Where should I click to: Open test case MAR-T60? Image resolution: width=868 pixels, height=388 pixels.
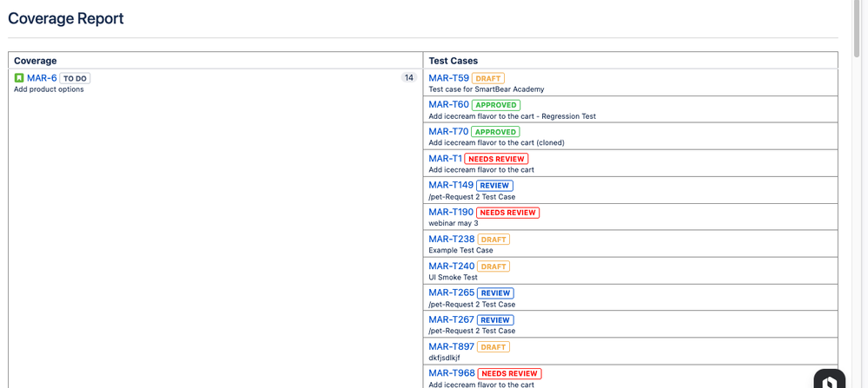click(448, 105)
